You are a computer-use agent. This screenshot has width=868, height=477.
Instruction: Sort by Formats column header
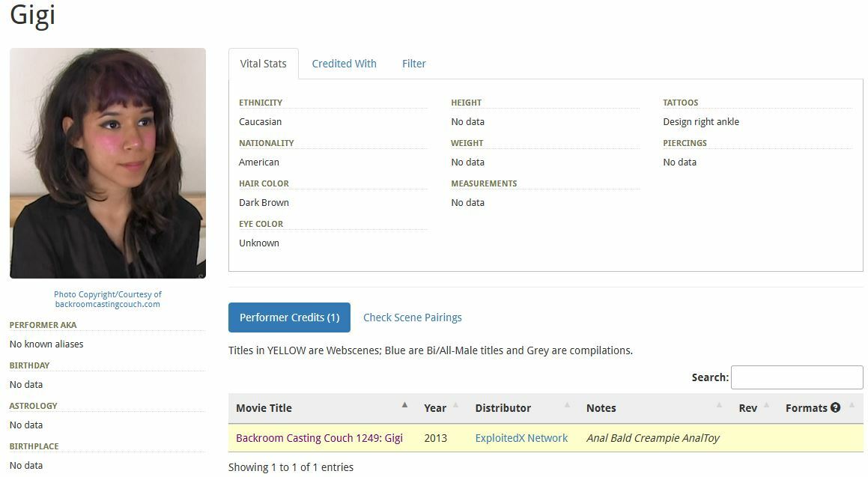pos(821,408)
